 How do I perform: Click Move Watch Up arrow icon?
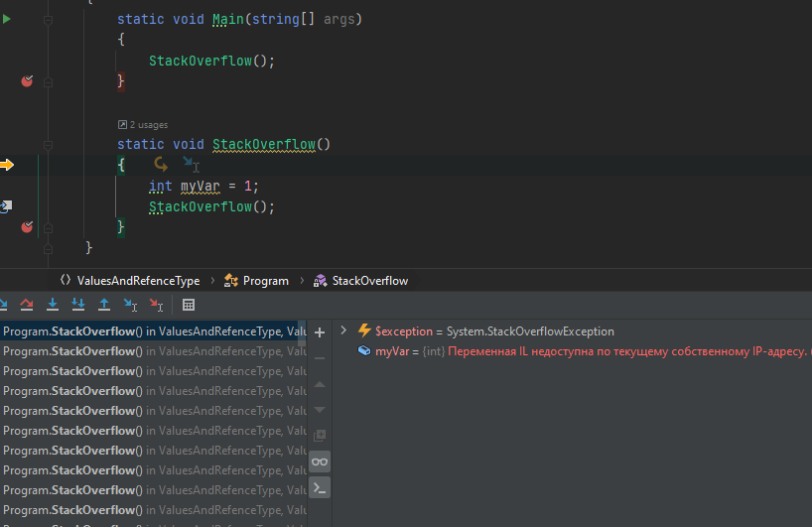point(320,384)
